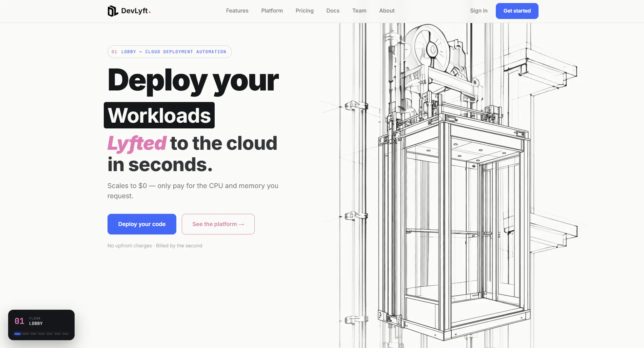644x348 pixels.
Task: Click the "No upfront charges" footnote text
Action: pos(155,246)
